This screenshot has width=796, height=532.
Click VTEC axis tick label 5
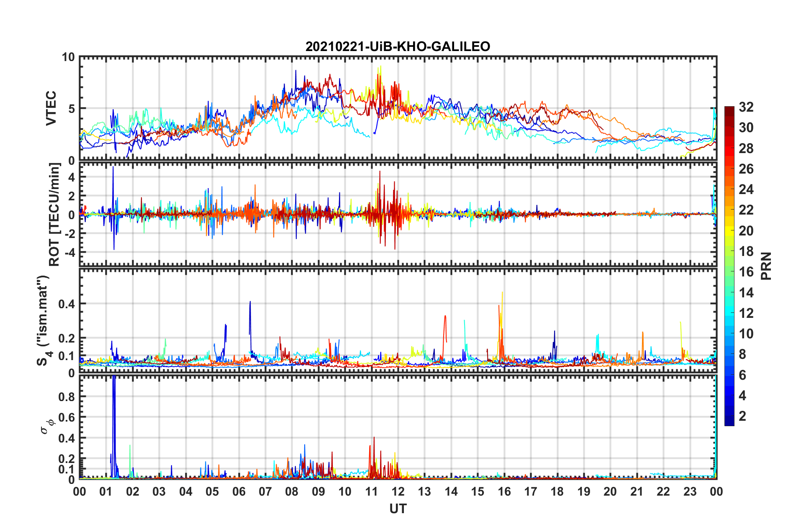click(72, 109)
